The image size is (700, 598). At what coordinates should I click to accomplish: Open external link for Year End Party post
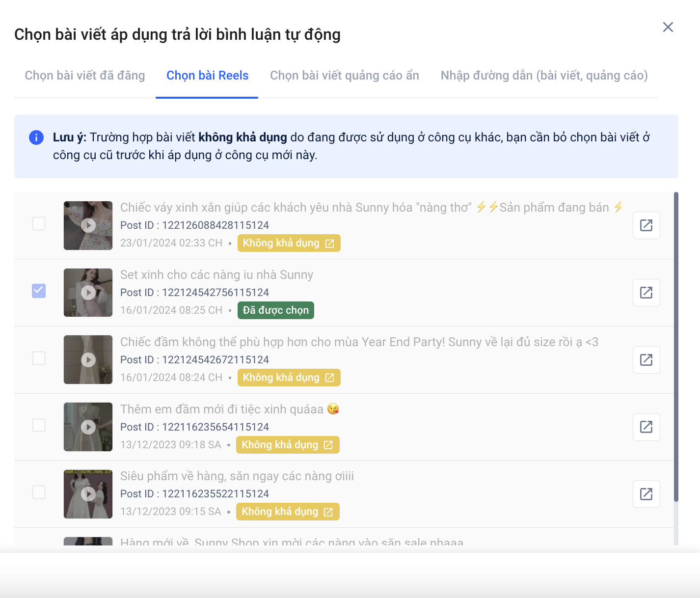pyautogui.click(x=646, y=360)
